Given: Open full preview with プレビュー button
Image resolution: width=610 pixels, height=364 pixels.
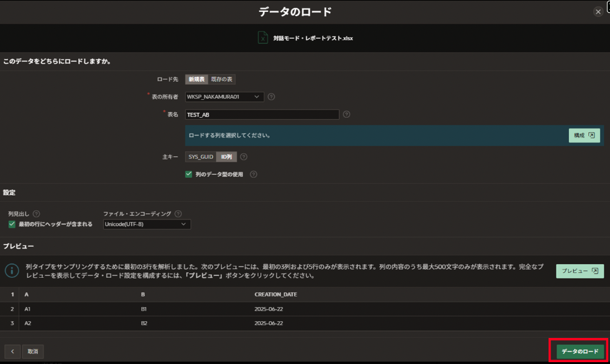Looking at the screenshot, I should pyautogui.click(x=580, y=271).
